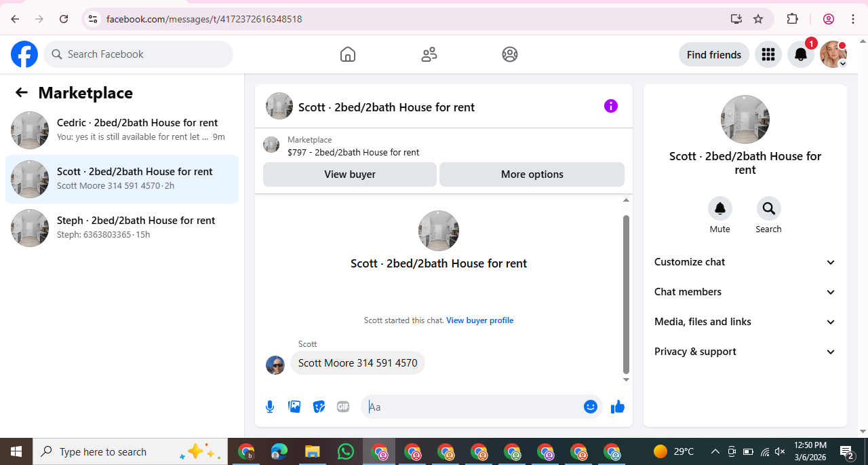The image size is (868, 465).
Task: View site information icon in address bar
Action: 93,19
